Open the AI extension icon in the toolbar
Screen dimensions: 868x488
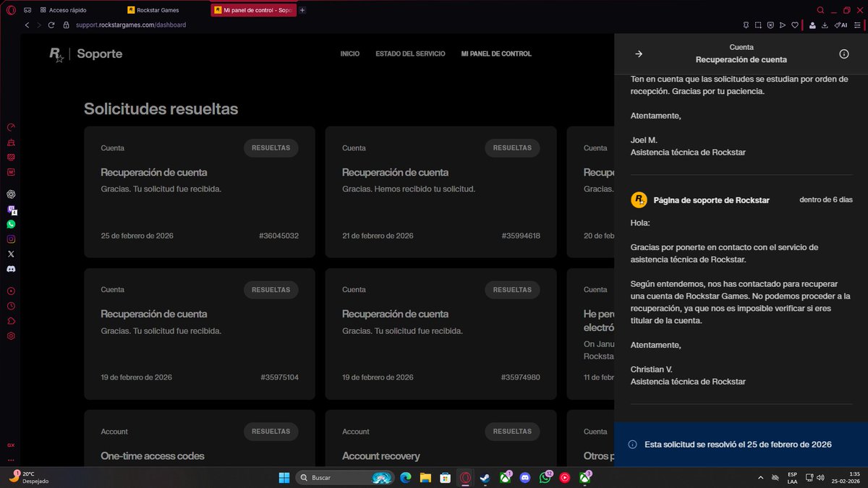[841, 25]
